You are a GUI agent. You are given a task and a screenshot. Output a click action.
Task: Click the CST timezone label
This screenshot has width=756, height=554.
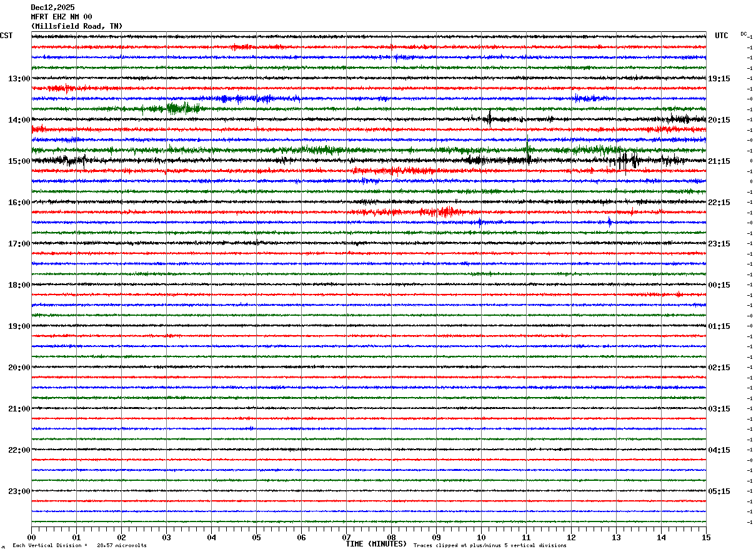coord(6,36)
